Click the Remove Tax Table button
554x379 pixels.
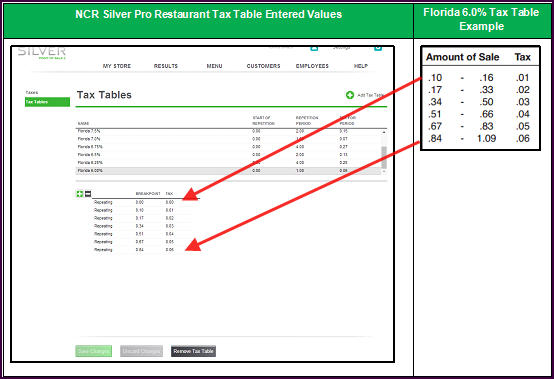[x=193, y=351]
